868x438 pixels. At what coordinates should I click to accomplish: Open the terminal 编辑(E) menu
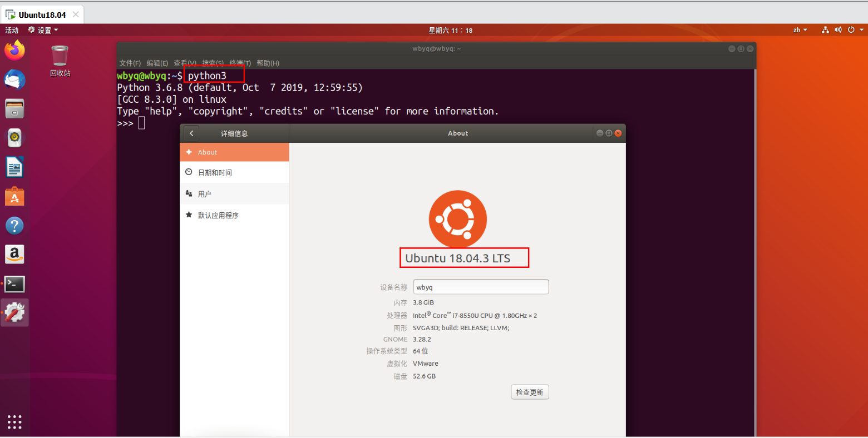(157, 63)
